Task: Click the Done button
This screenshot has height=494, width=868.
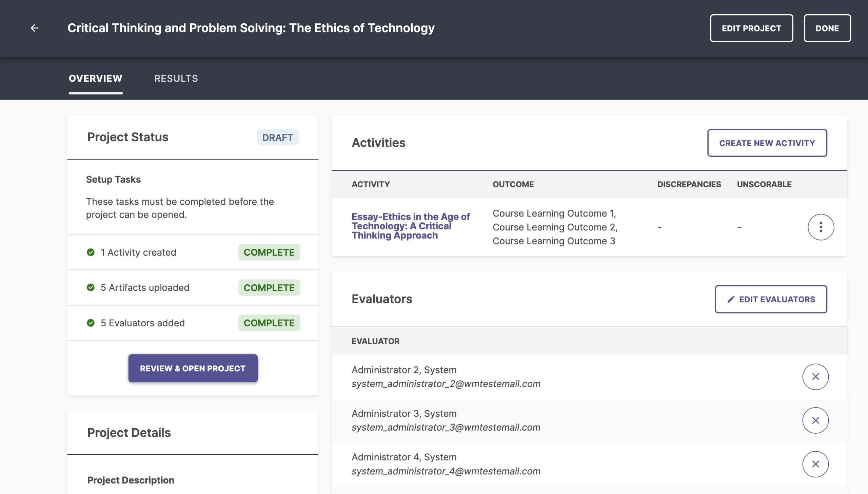Action: [827, 28]
